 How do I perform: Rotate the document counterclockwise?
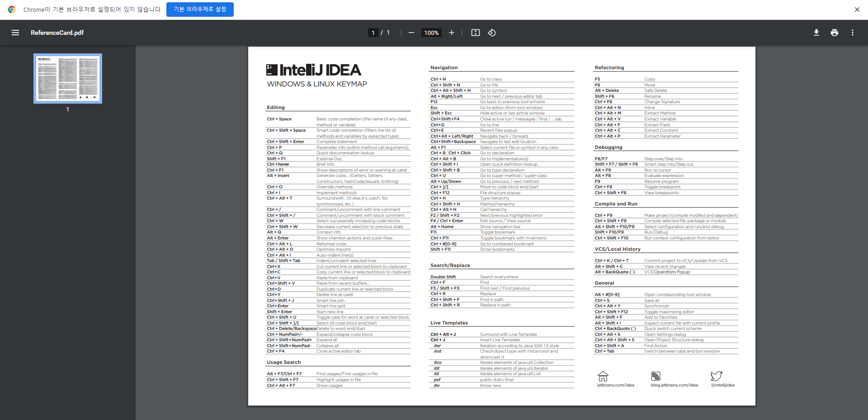(492, 33)
